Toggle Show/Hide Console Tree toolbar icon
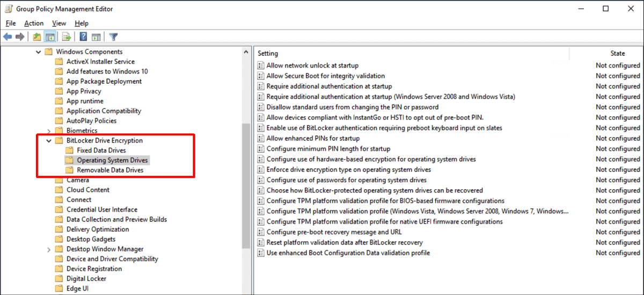The image size is (644, 295). point(49,37)
